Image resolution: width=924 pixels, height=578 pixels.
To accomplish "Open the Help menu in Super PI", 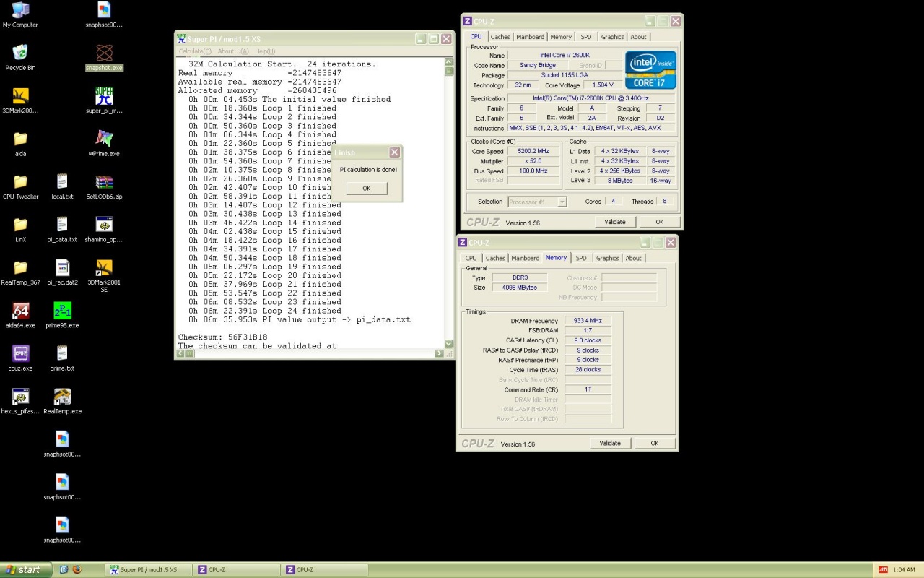I will [265, 51].
